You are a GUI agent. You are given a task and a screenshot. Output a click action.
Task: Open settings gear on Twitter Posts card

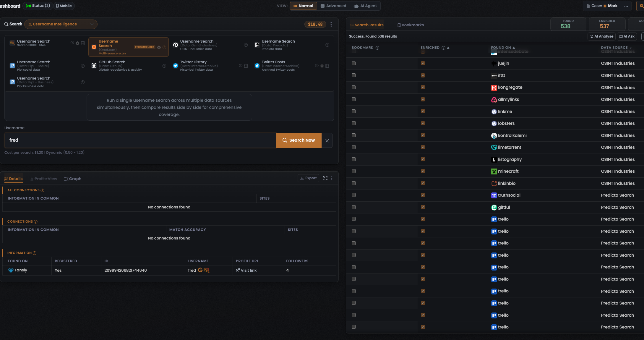click(322, 66)
